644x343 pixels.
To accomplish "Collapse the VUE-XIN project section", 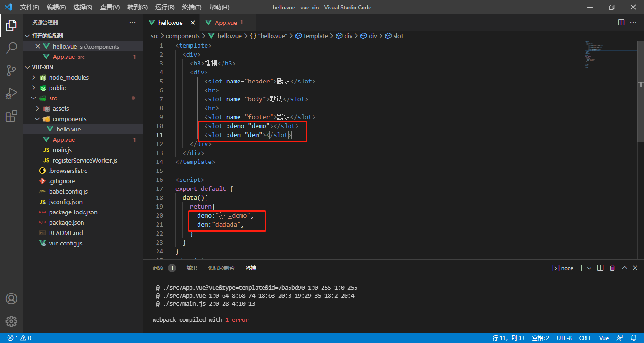I will (83, 67).
